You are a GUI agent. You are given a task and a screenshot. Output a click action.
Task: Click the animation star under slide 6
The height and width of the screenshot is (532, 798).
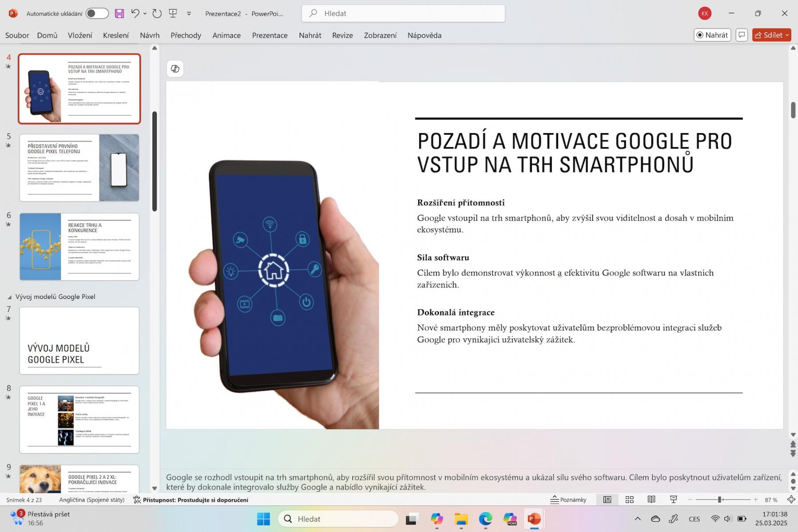[8, 224]
